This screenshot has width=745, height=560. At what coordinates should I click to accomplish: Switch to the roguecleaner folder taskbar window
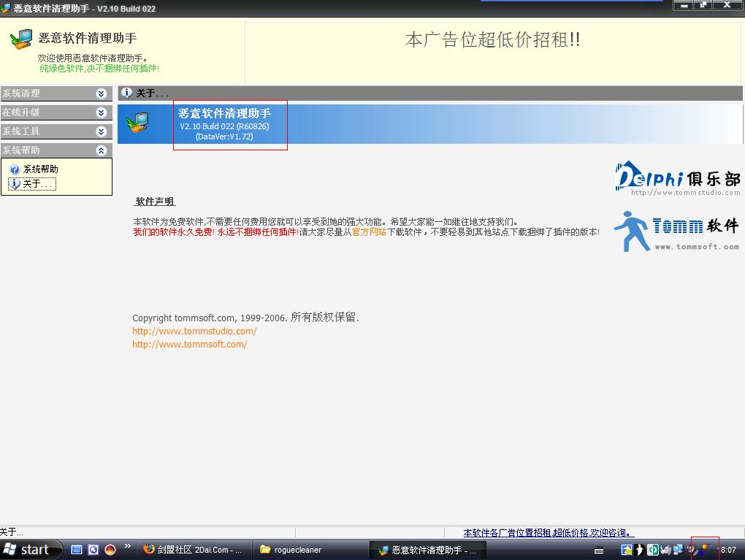(x=310, y=550)
